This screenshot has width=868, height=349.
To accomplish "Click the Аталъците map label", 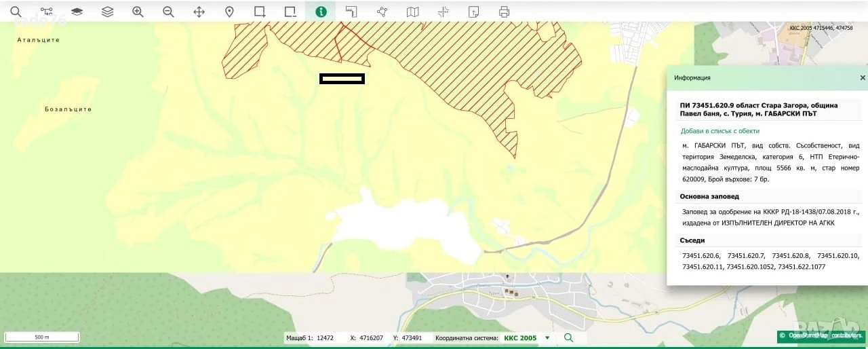I will (x=39, y=40).
